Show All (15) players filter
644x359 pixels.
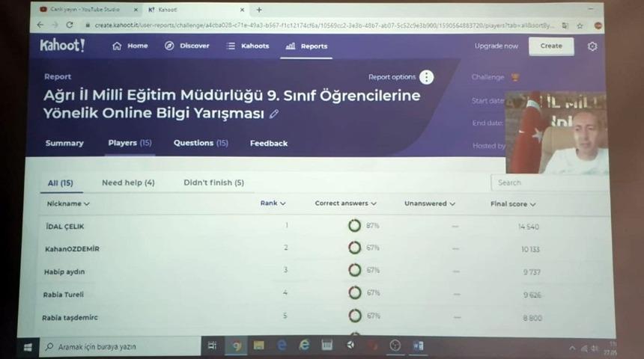(x=61, y=183)
